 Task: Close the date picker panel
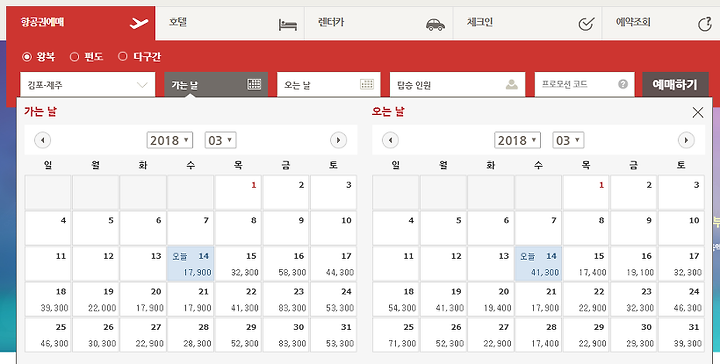click(x=698, y=112)
